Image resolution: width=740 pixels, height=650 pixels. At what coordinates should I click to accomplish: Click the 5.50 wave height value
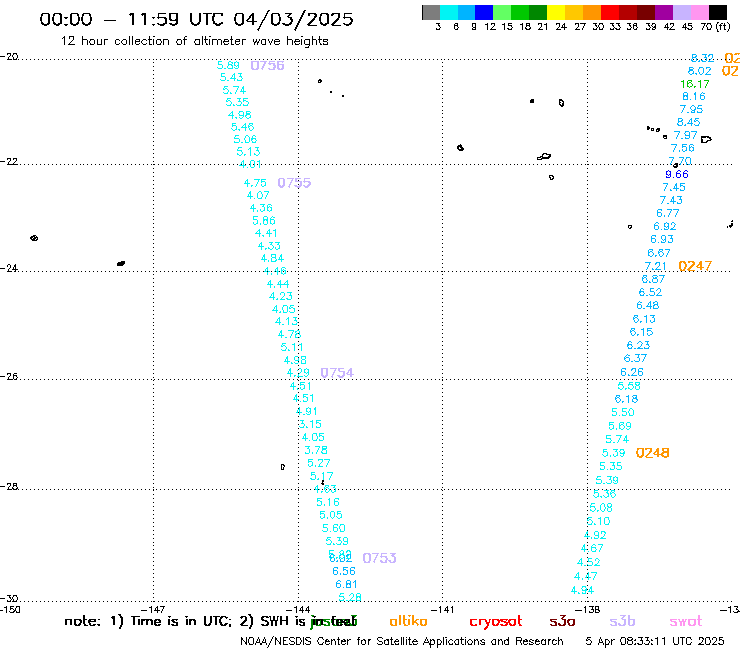pyautogui.click(x=623, y=412)
